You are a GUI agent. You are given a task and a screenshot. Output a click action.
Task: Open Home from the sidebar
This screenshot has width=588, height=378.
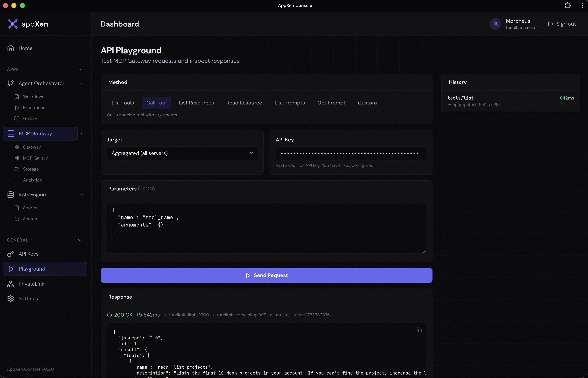[x=26, y=48]
